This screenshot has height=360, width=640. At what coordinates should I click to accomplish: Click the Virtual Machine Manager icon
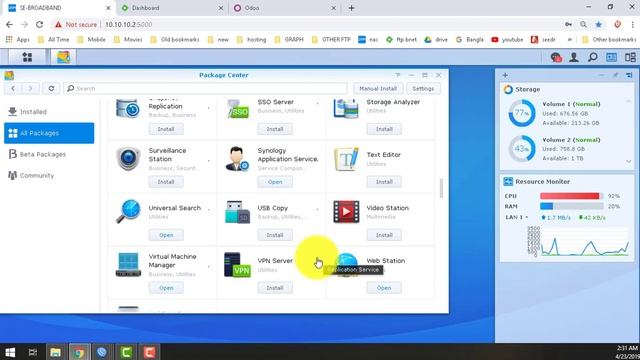click(x=128, y=264)
